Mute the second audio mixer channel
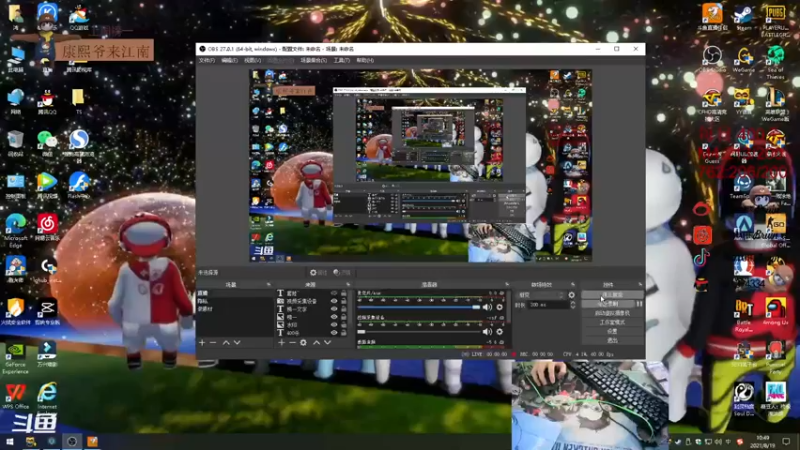The width and height of the screenshot is (800, 450). pyautogui.click(x=487, y=332)
